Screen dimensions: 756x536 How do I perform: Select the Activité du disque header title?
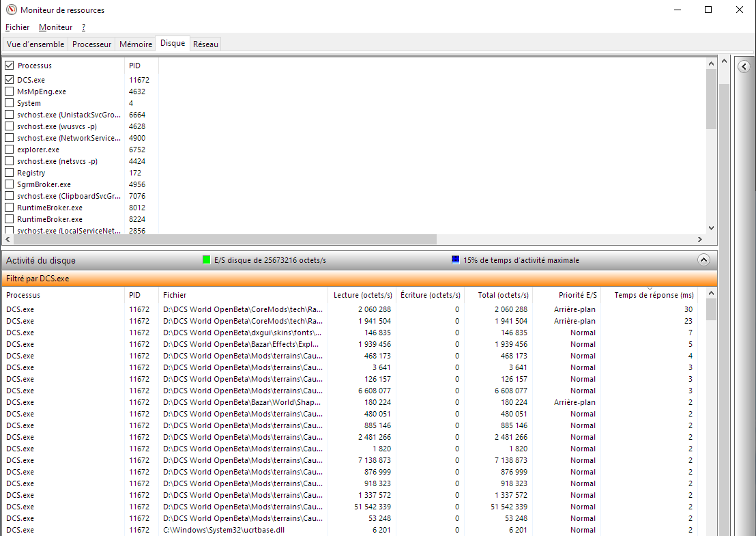(41, 260)
